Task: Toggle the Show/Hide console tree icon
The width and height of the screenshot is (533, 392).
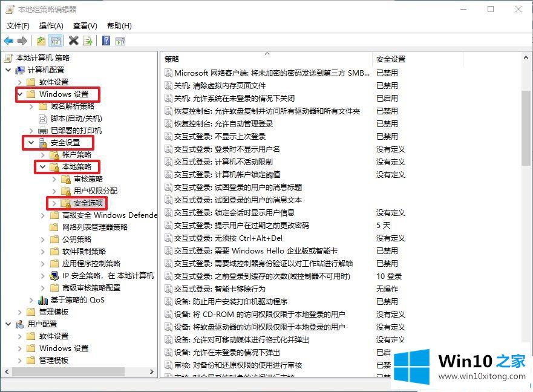Action: (56, 41)
